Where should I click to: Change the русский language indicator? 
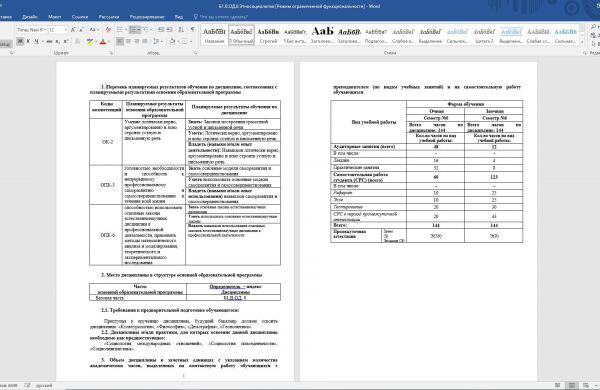[44, 385]
